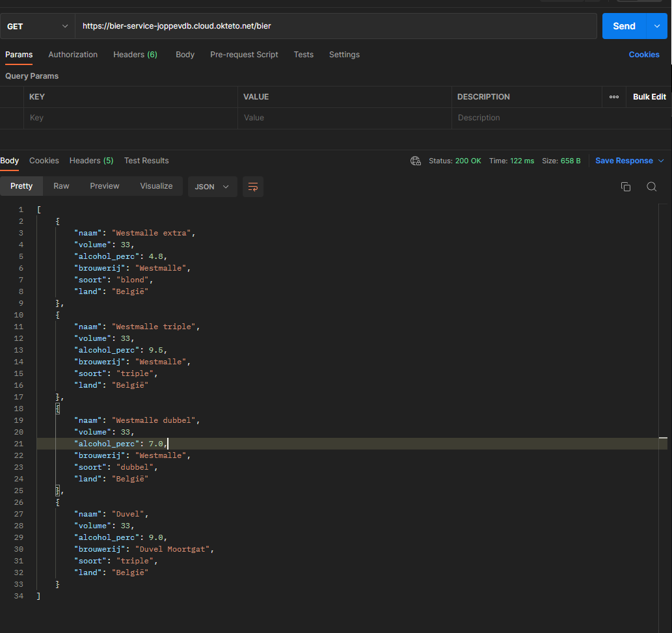Open the Test Results tab
This screenshot has height=633, width=672.
pyautogui.click(x=146, y=161)
